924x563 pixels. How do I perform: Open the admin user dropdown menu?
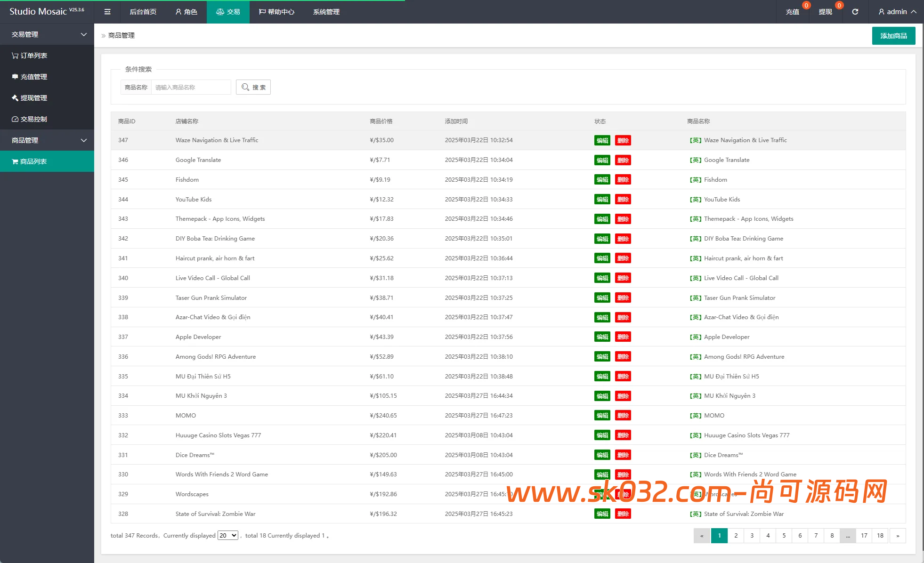tap(897, 12)
